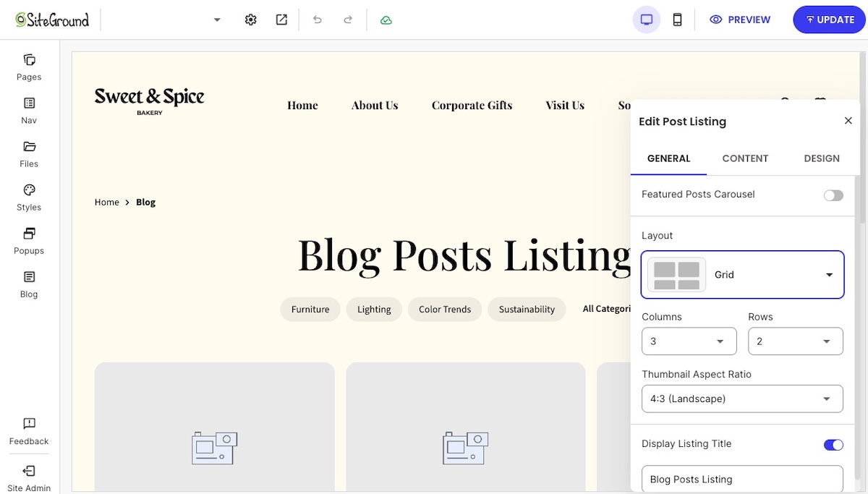Click the cloud save status icon
This screenshot has width=868, height=494.
coord(386,20)
